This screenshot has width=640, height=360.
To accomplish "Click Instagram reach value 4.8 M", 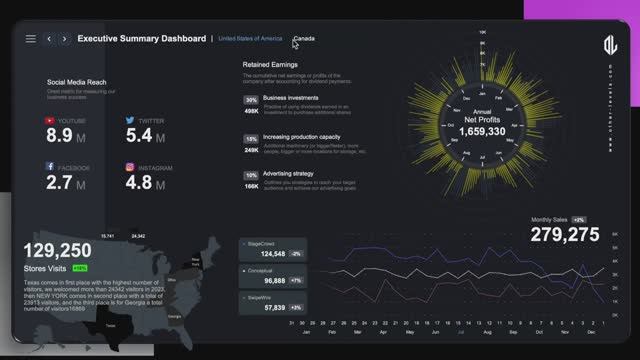I will [145, 182].
